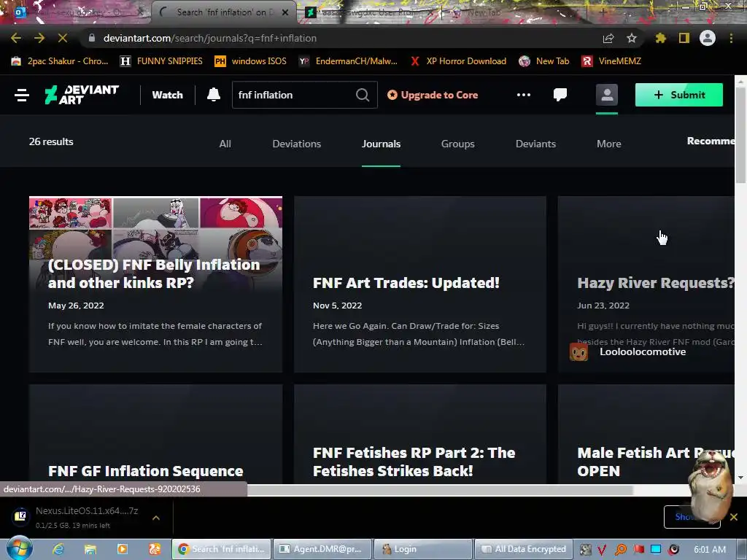Open the DeviantArt hamburger menu
Screen dimensions: 747x560
(x=22, y=95)
